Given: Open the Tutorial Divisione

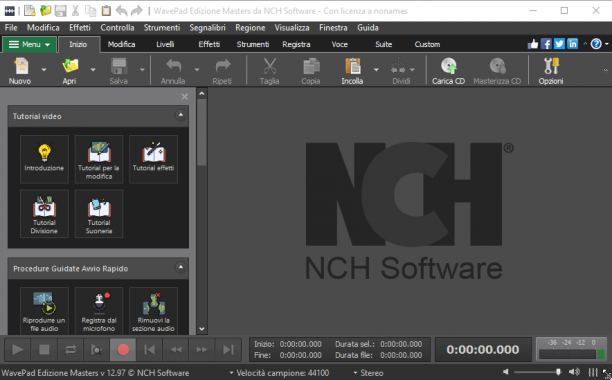Looking at the screenshot, I should (44, 213).
